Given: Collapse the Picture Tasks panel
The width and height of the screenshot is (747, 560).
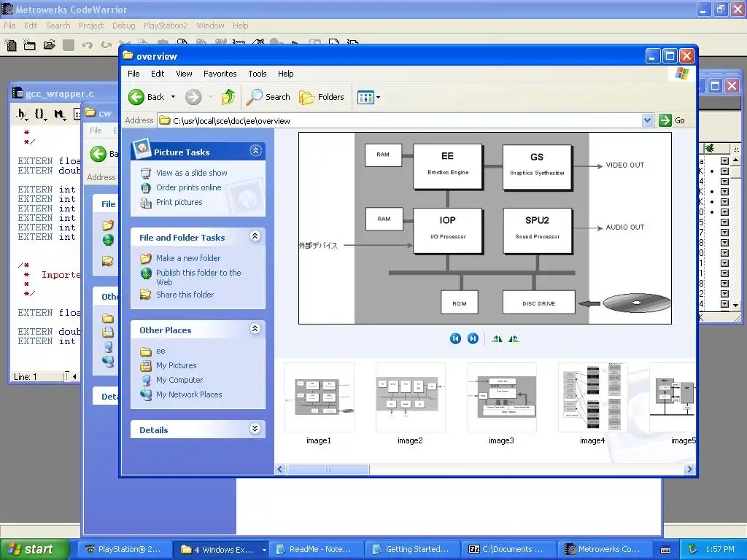Looking at the screenshot, I should [255, 151].
